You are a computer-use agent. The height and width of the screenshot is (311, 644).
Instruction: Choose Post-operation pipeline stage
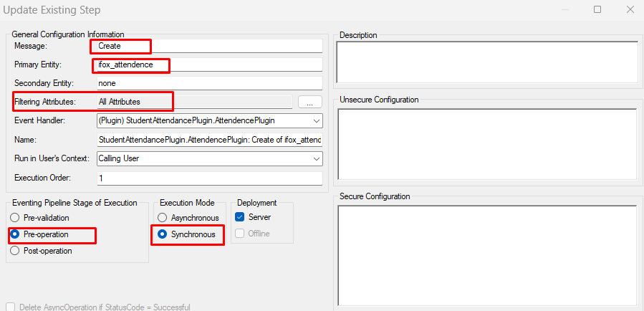(x=15, y=251)
